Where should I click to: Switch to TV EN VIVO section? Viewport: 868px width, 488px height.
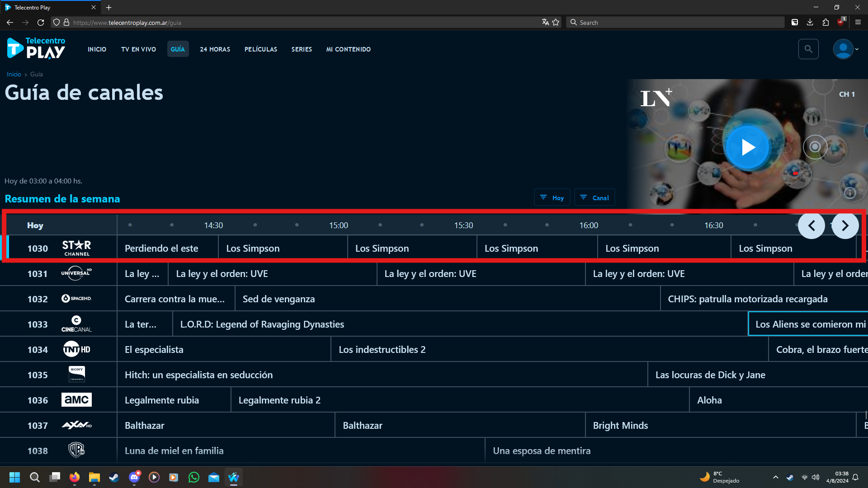pyautogui.click(x=138, y=49)
